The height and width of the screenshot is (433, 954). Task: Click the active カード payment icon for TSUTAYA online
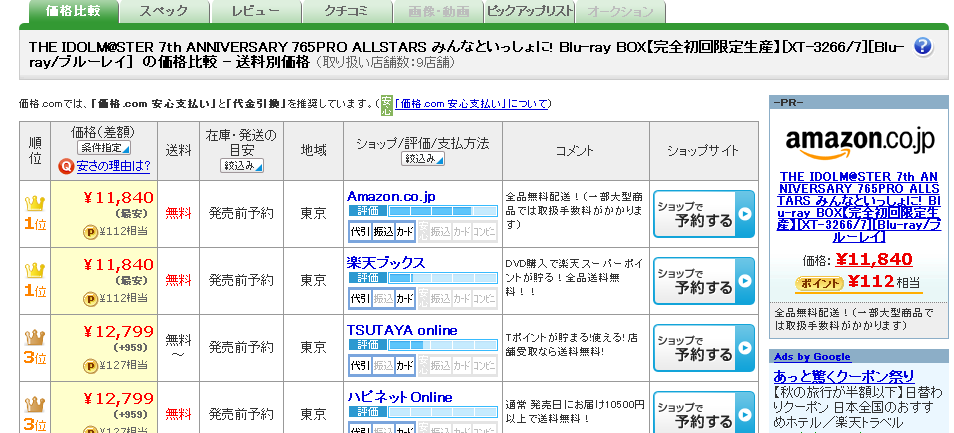[405, 365]
